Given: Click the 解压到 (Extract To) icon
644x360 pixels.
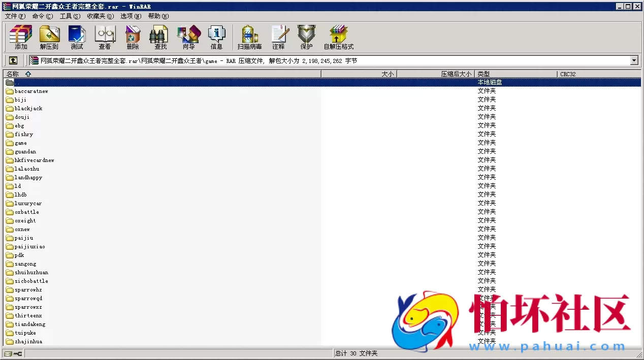Looking at the screenshot, I should (49, 38).
